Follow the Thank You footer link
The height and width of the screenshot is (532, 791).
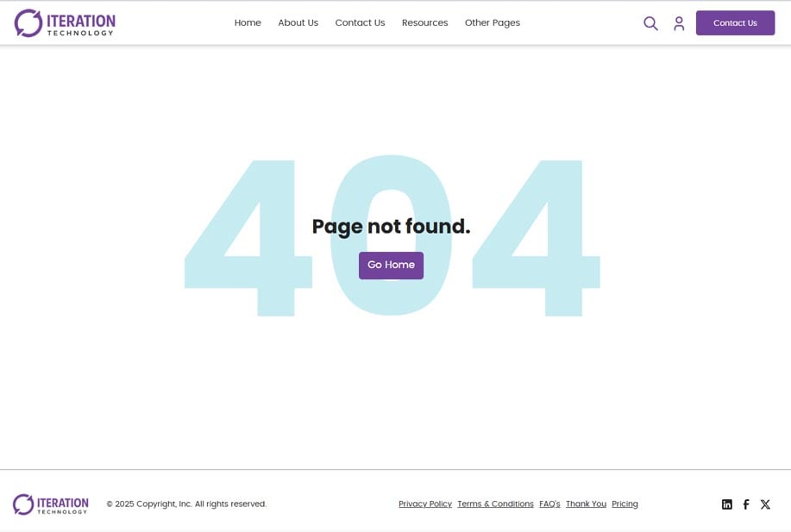587,504
